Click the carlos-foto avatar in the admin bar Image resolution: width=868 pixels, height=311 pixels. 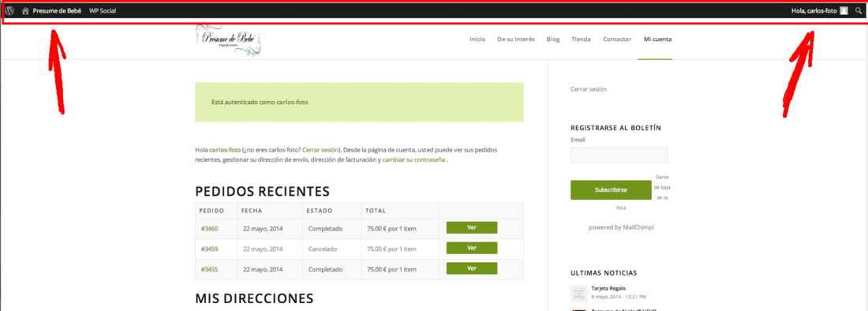point(844,10)
